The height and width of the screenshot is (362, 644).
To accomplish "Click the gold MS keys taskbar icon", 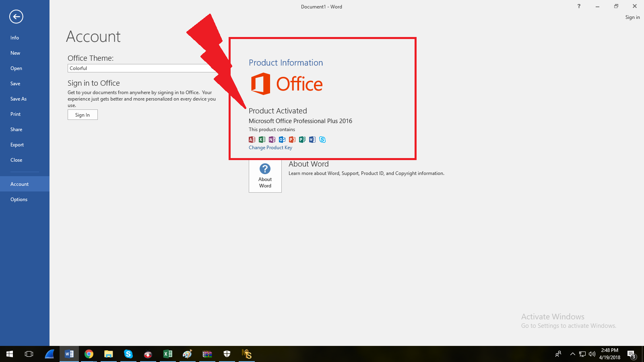I will click(247, 354).
